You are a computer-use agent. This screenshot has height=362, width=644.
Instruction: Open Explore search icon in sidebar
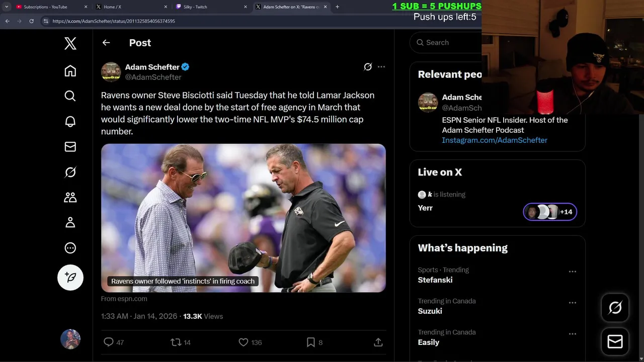(70, 96)
